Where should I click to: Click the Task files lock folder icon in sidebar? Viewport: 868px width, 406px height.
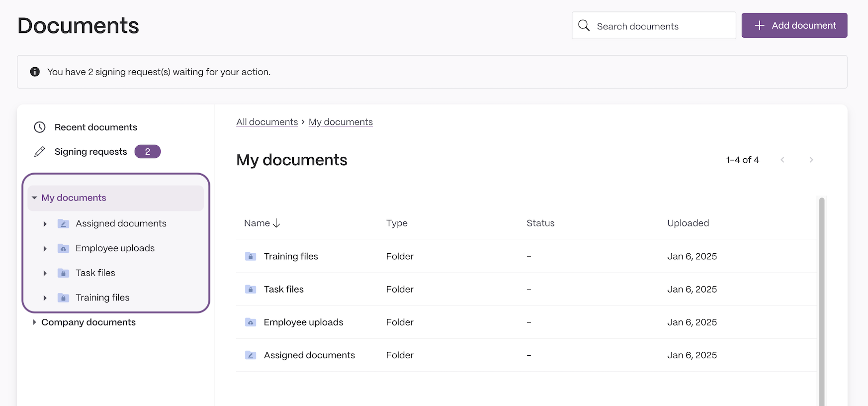(x=63, y=273)
